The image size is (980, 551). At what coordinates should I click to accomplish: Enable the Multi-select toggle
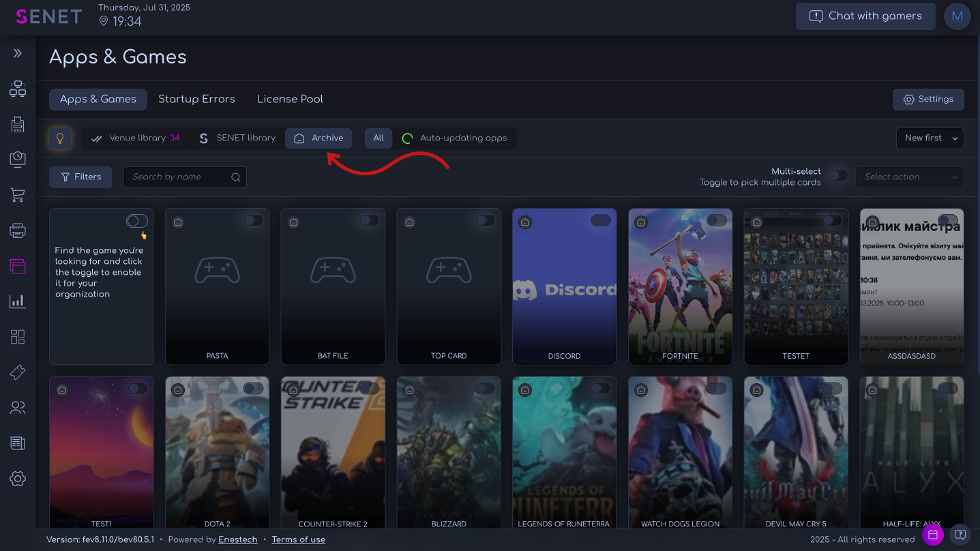837,176
